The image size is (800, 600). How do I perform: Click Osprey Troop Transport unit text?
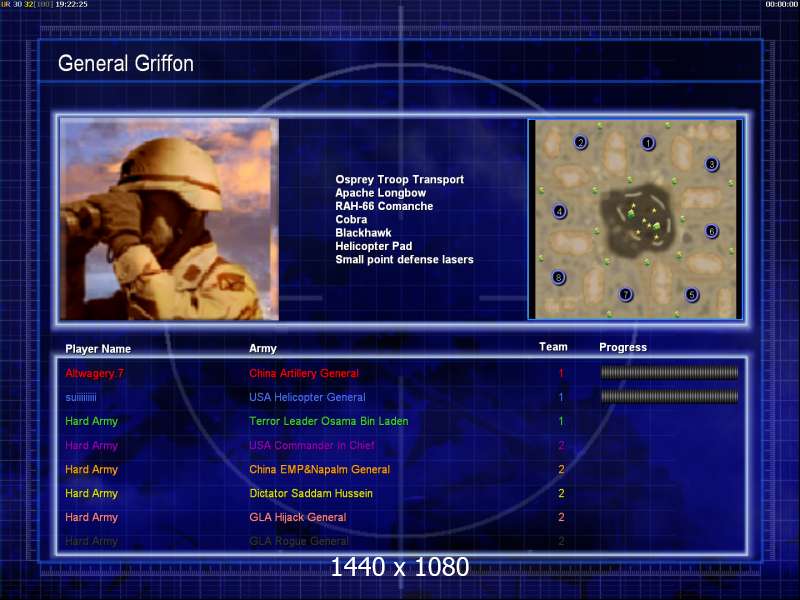[399, 180]
